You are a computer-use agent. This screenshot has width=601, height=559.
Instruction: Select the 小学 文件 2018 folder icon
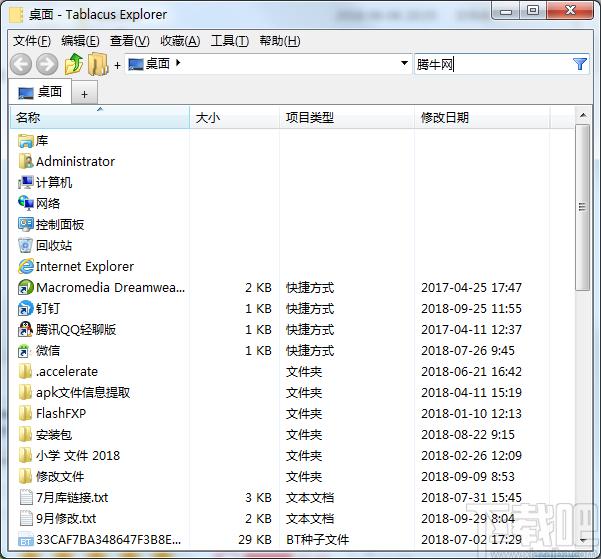click(x=25, y=455)
